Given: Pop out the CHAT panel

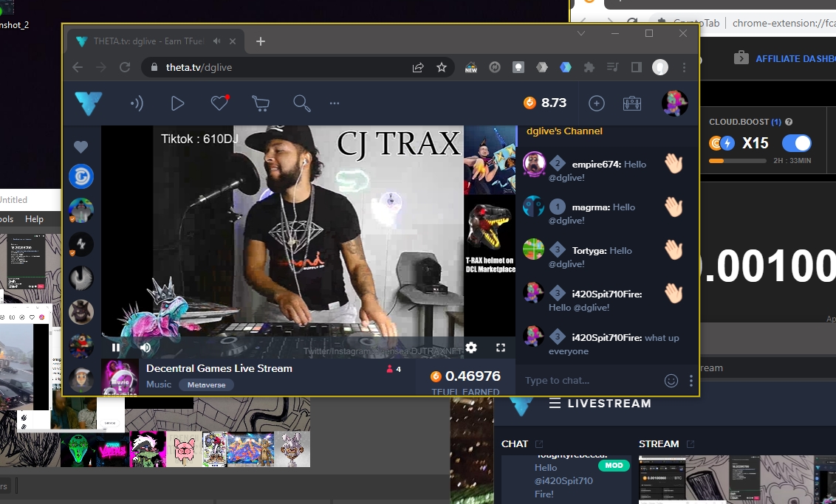Looking at the screenshot, I should [x=539, y=443].
